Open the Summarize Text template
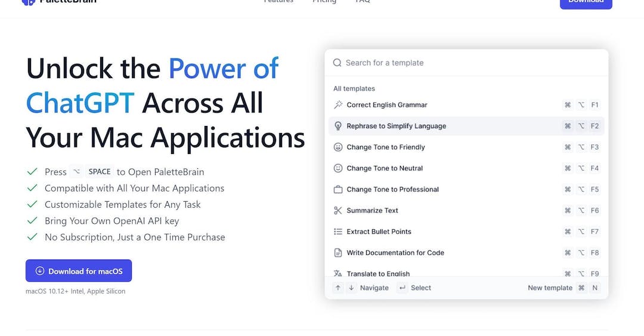644x336 pixels. [466, 211]
